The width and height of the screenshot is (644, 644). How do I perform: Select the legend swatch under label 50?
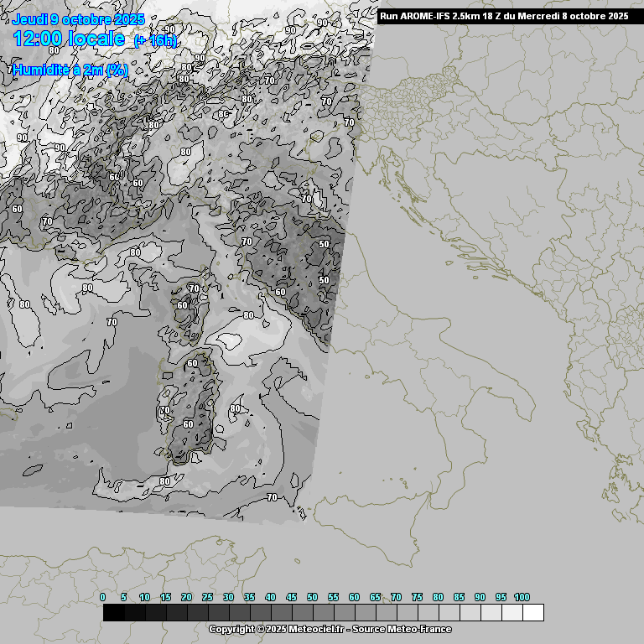[x=323, y=613]
